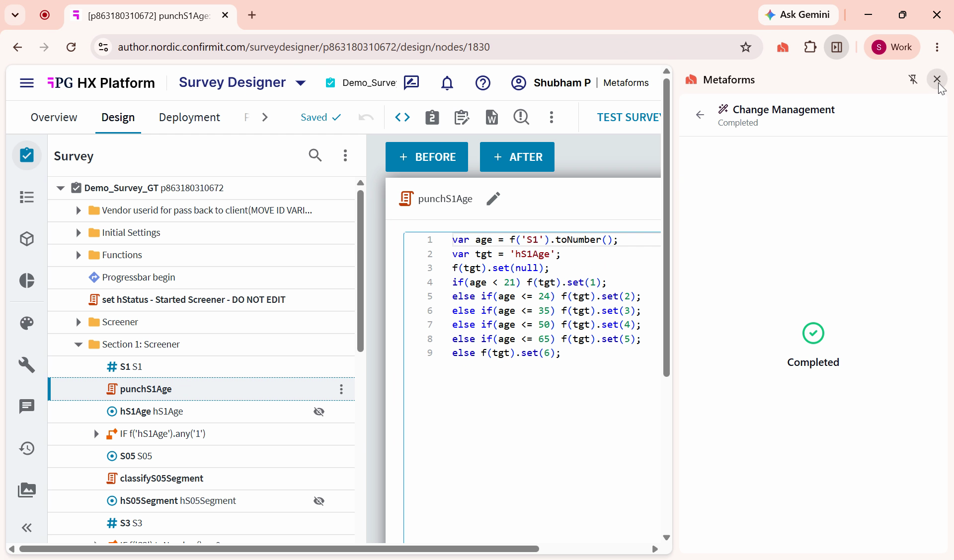The width and height of the screenshot is (954, 560).
Task: Open Shubham P user account icon
Action: [x=518, y=83]
